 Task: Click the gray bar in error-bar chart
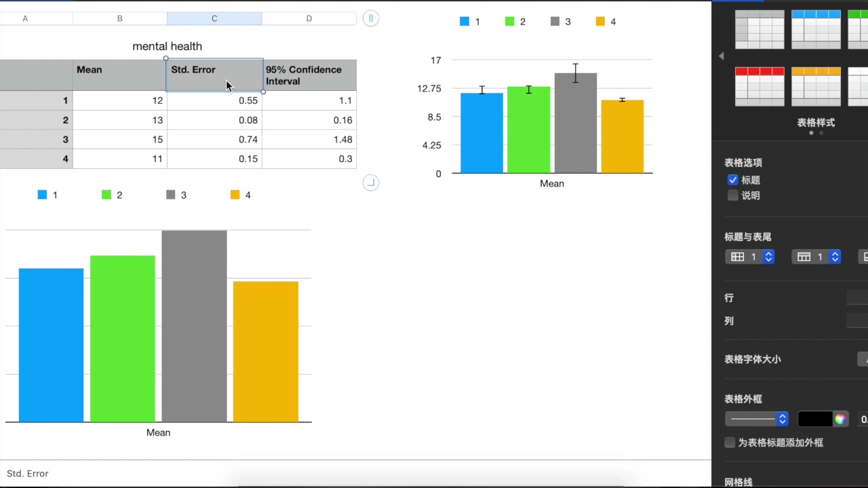(x=576, y=123)
